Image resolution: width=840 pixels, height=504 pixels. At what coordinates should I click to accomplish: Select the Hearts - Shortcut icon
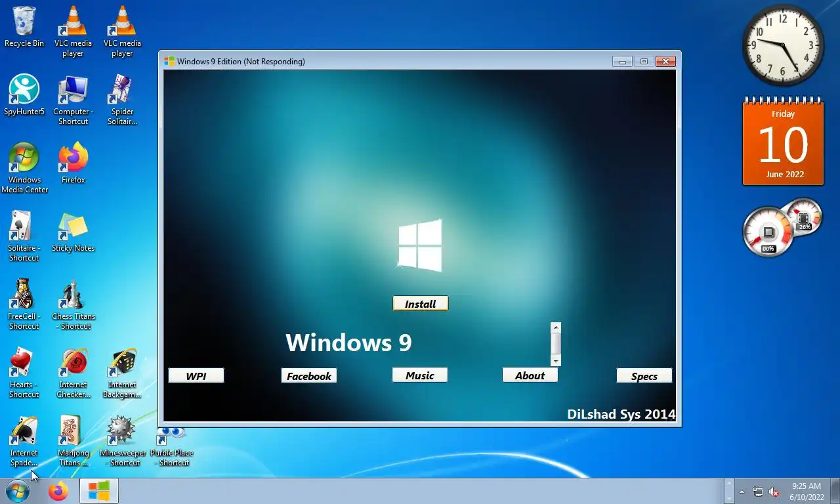tap(24, 372)
